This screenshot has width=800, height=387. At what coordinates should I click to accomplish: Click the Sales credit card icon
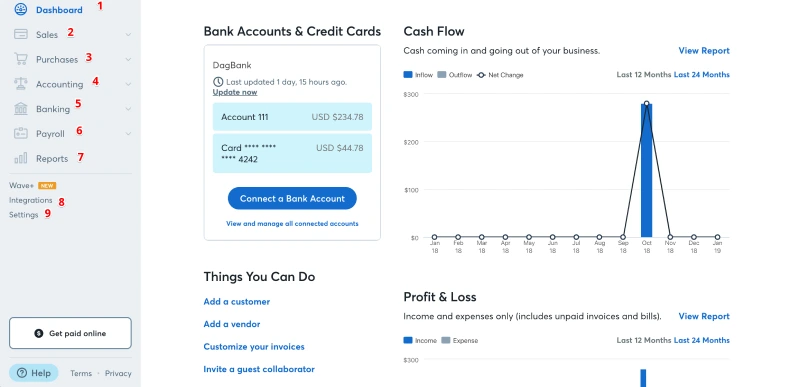(20, 34)
